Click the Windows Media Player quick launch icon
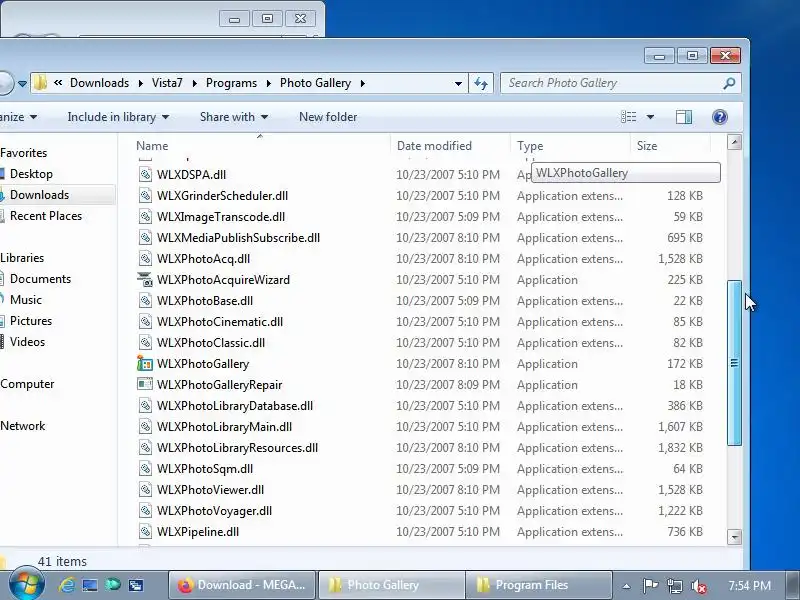The image size is (800, 600). [113, 585]
